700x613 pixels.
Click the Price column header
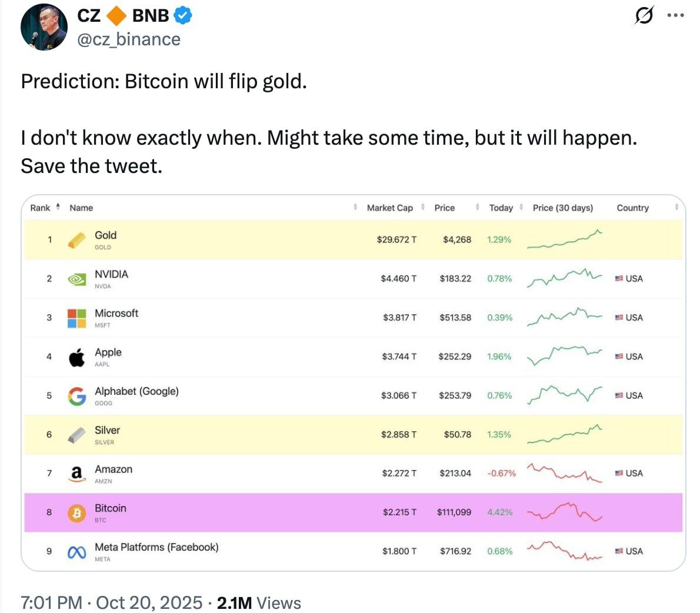(x=444, y=208)
